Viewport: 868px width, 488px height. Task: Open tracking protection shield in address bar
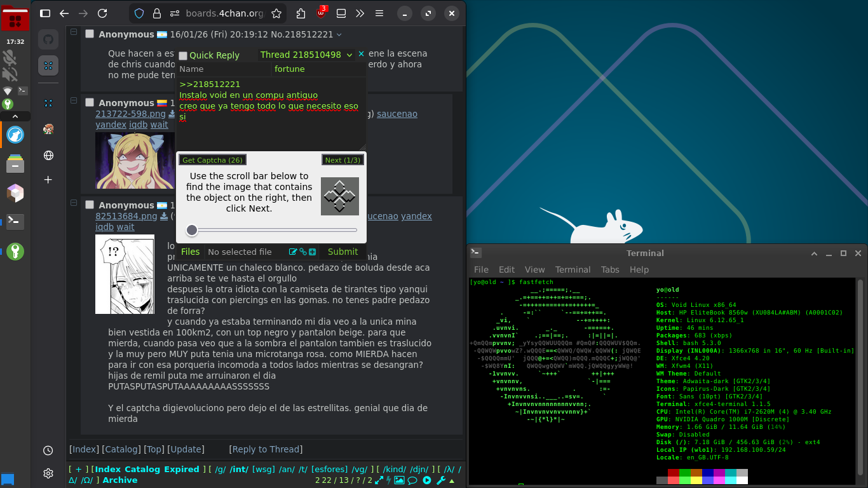tap(139, 13)
